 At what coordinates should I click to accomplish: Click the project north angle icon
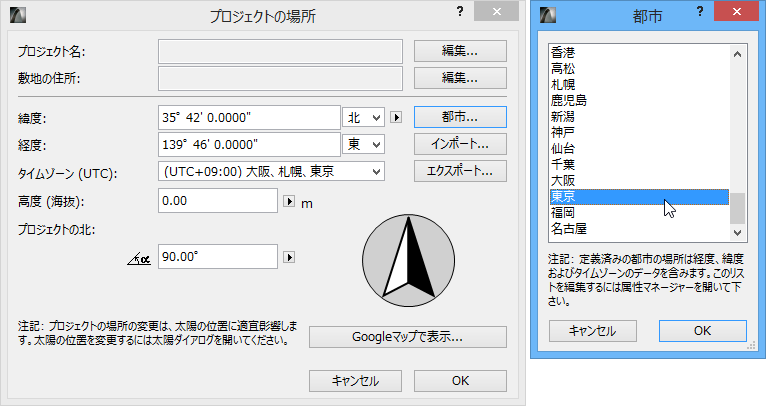click(x=139, y=259)
